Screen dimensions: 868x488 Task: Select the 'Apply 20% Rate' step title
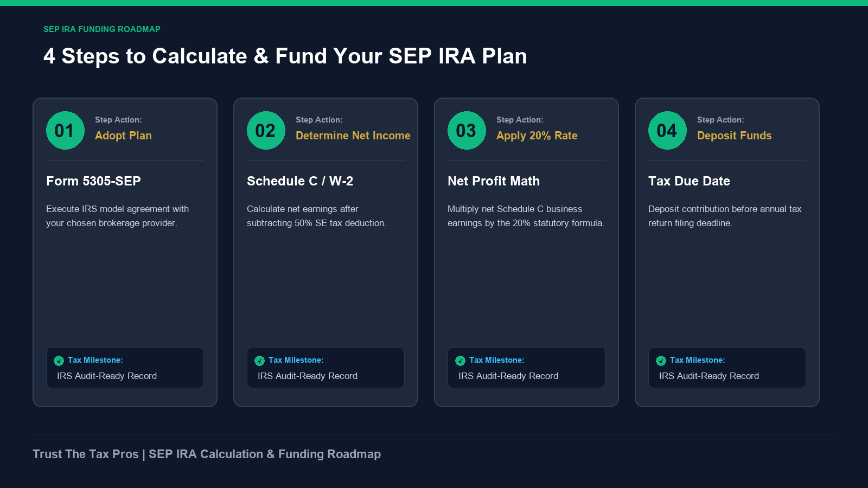tap(537, 136)
